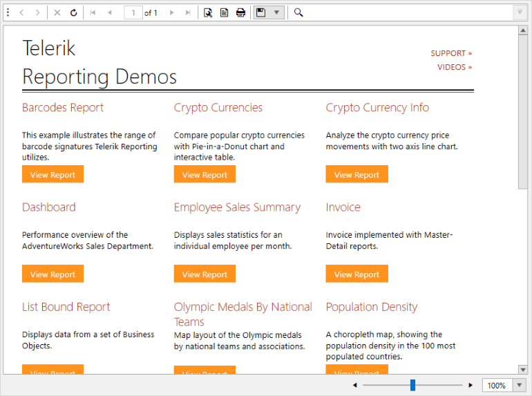Open List Bound Report title

pos(66,307)
